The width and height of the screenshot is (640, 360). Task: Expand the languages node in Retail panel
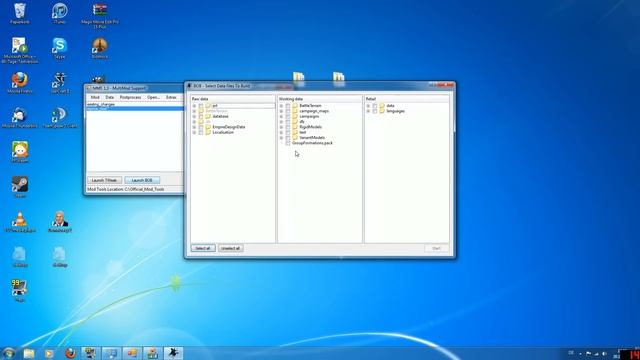[369, 111]
